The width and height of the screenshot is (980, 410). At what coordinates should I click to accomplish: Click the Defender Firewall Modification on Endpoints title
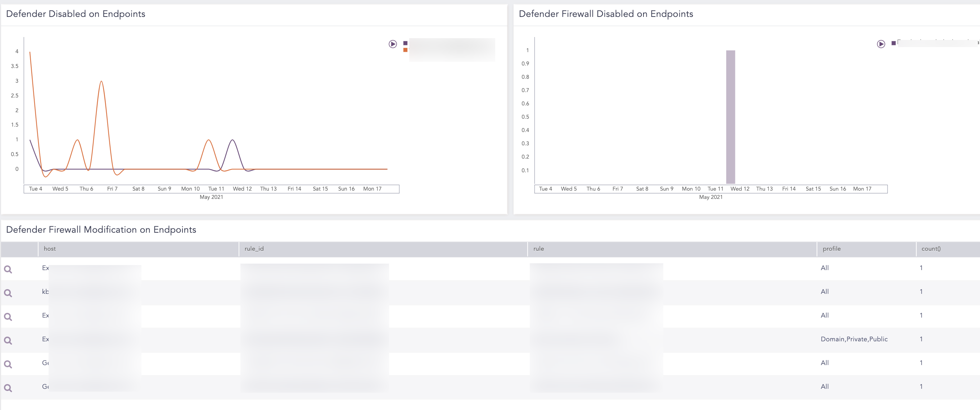[101, 229]
